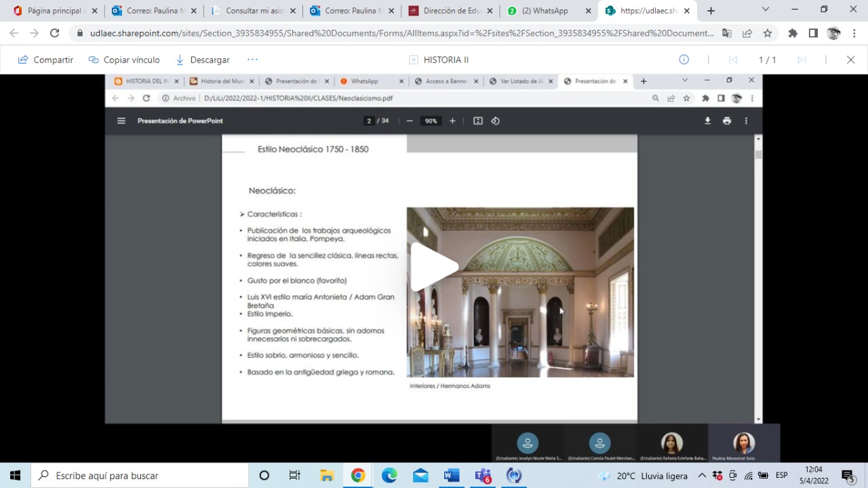
Task: Open a new browser tab
Action: (x=711, y=11)
